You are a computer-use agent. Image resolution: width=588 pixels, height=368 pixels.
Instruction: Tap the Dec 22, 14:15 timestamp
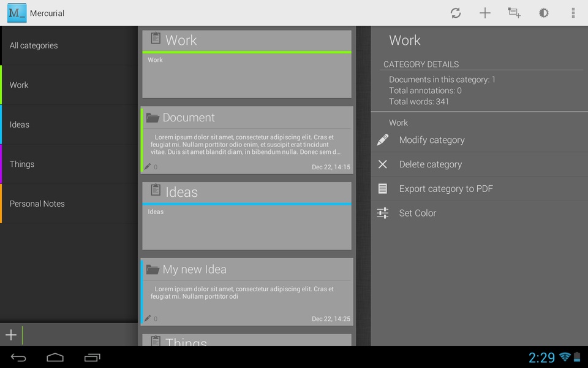click(x=331, y=167)
